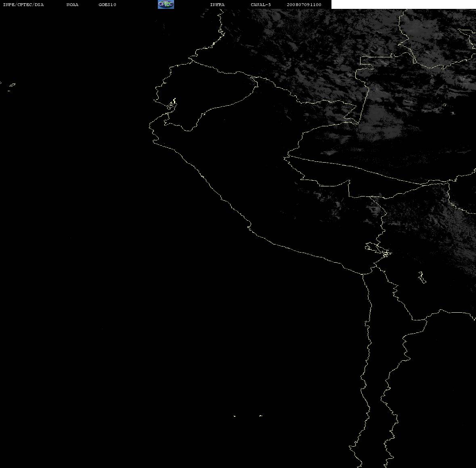Click the CANAL-5 channel label
The image size is (476, 468).
point(261,4)
